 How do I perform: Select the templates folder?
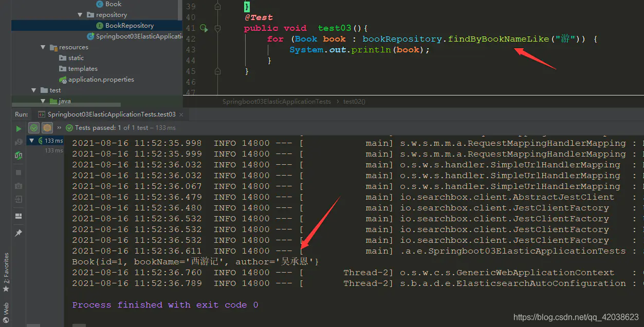coord(78,69)
